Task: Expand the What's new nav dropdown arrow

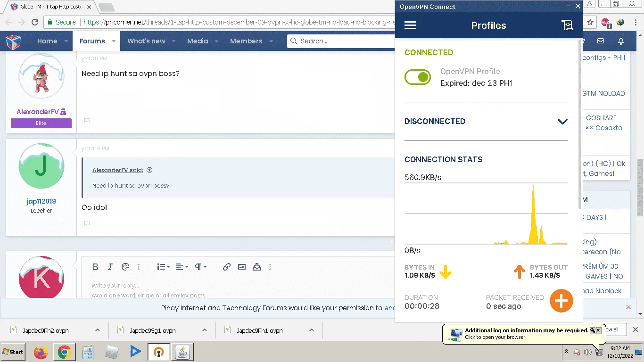Action: tap(173, 41)
